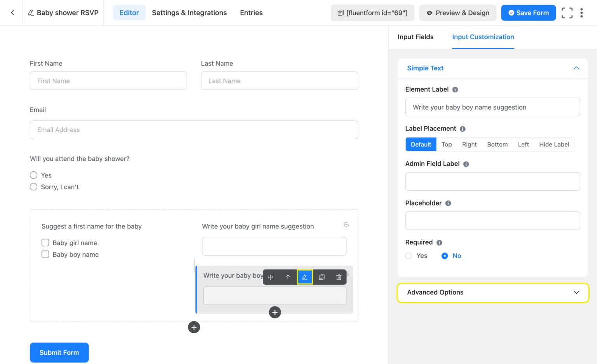Screen dimensions: 597x364
Task: Duplicate the baby boy name field
Action: [321, 277]
